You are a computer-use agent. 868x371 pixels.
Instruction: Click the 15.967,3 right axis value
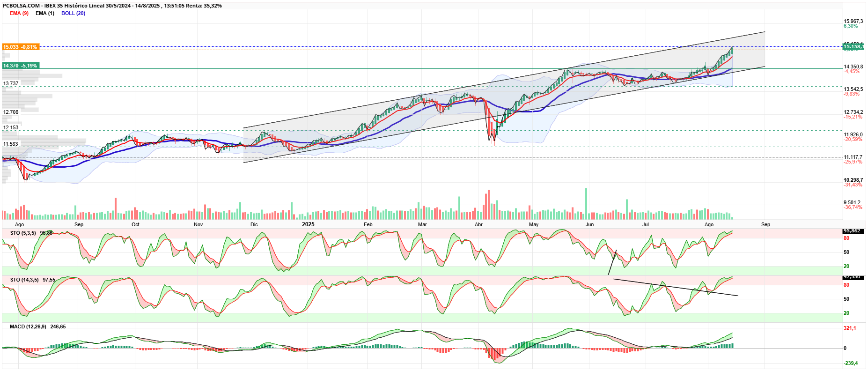(853, 21)
